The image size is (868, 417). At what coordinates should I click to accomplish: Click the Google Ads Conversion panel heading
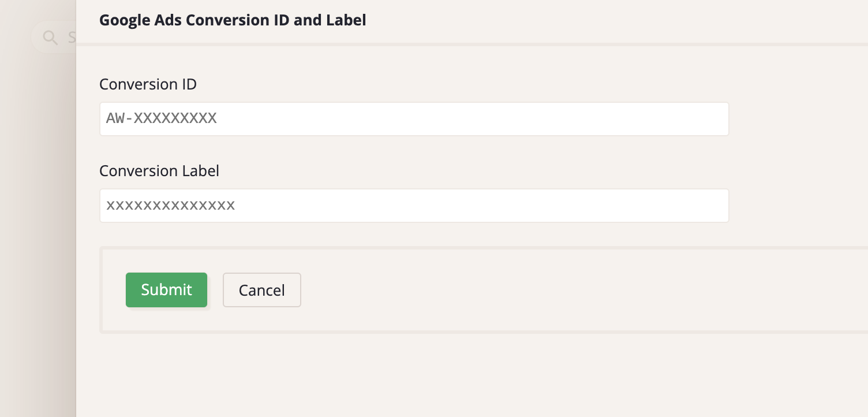pyautogui.click(x=233, y=20)
